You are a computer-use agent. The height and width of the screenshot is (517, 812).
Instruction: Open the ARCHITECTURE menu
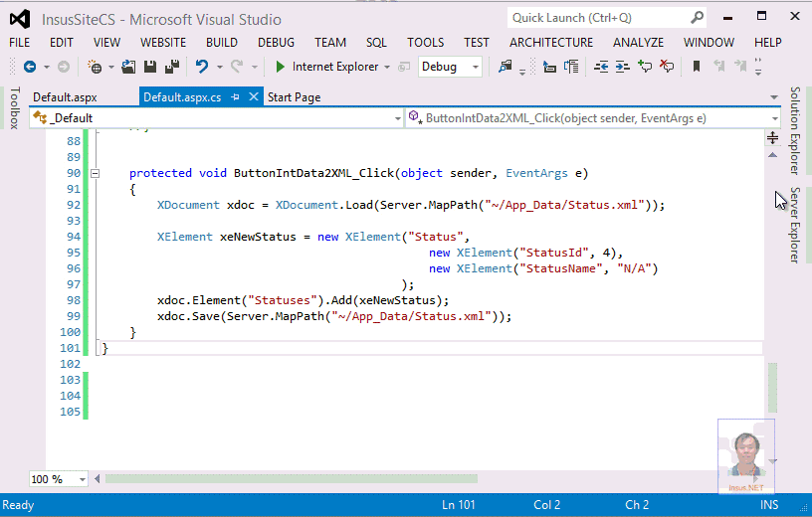tap(550, 43)
